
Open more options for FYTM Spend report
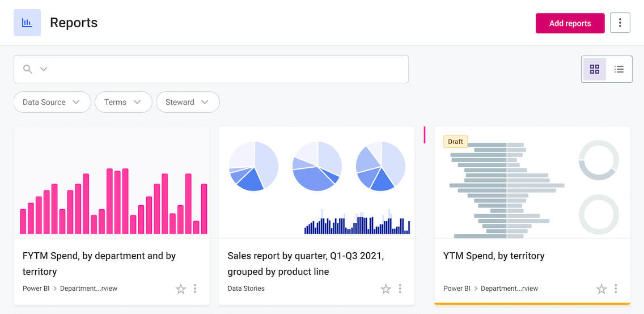195,288
